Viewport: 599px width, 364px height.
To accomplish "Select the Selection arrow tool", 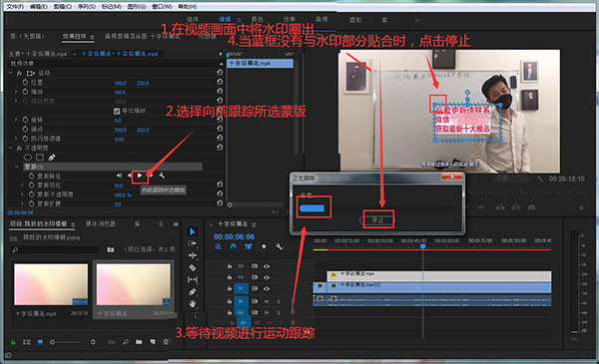I will click(x=193, y=231).
